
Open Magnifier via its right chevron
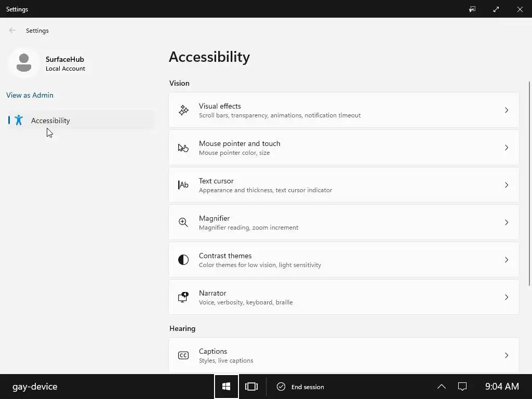[507, 222]
